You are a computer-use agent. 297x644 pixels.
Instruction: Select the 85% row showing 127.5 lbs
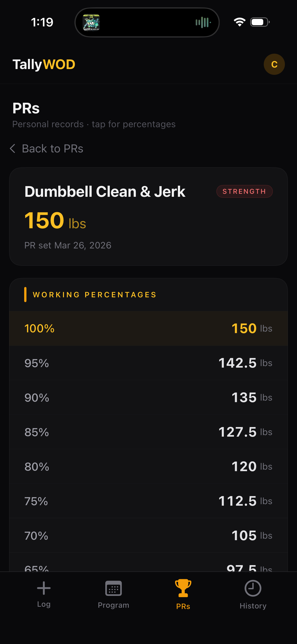148,432
